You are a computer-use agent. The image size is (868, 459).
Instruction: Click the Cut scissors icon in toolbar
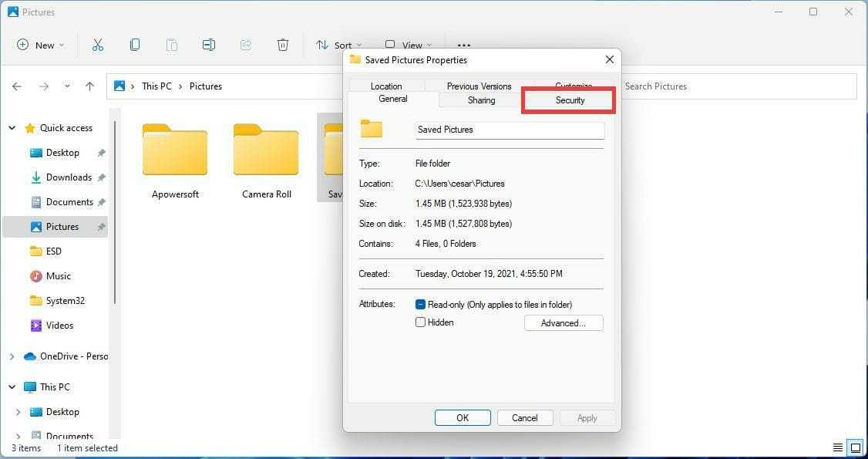(97, 45)
